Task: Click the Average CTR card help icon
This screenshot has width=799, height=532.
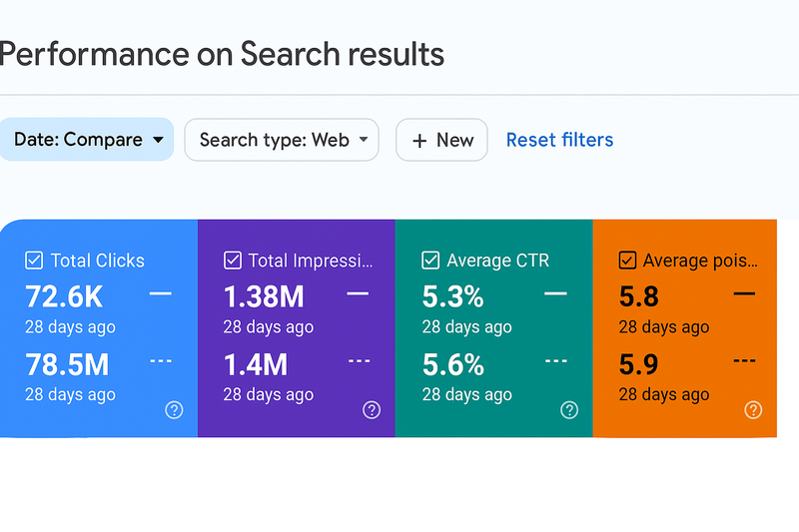Action: click(569, 409)
